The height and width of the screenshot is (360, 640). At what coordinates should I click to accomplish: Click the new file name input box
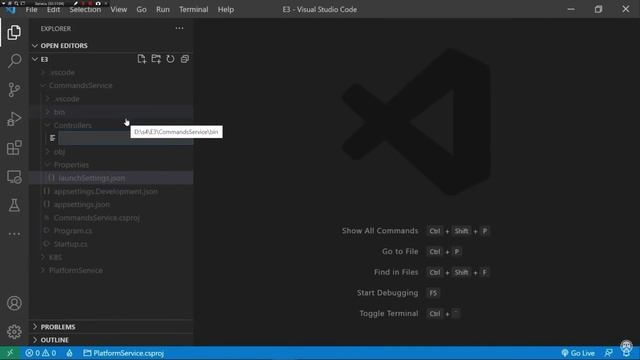[126, 138]
